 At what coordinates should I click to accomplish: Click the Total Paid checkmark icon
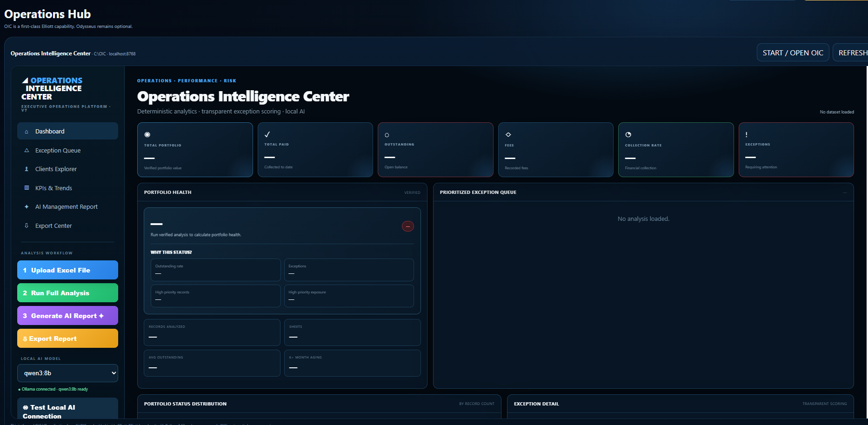click(267, 134)
